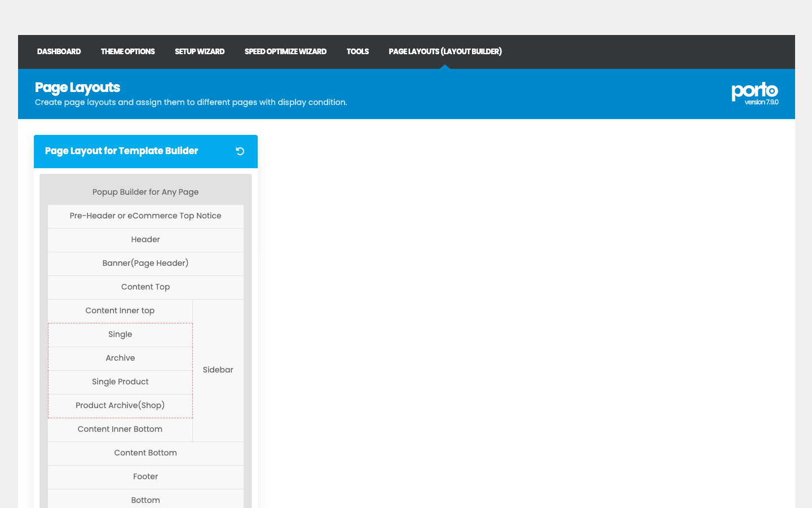The image size is (812, 508).
Task: Click the Page Layouts heading
Action: coord(77,87)
